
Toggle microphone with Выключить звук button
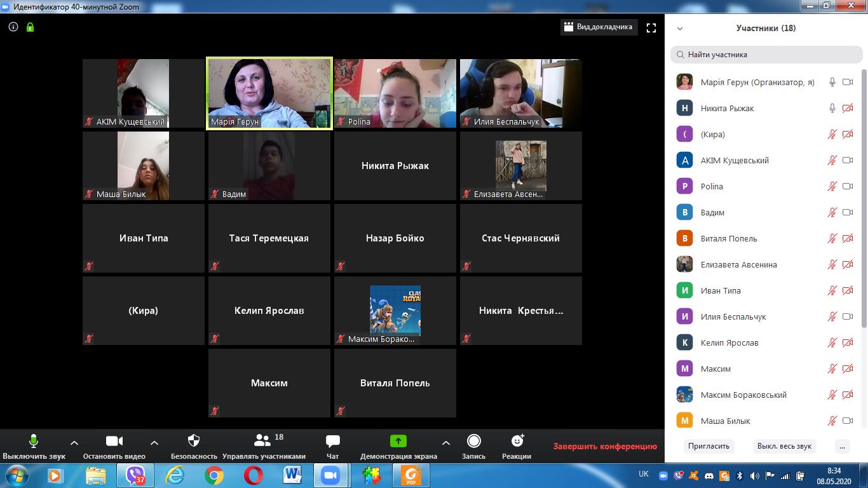34,446
